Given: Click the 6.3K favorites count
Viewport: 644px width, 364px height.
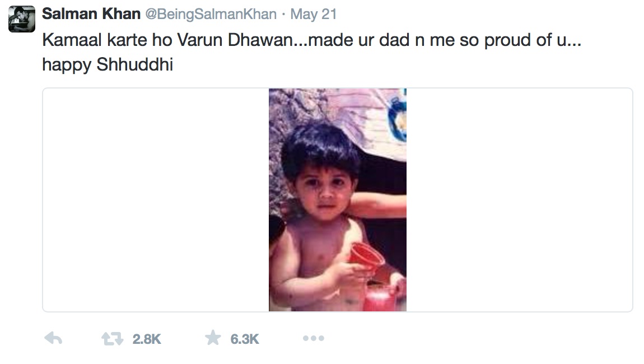Looking at the screenshot, I should point(245,339).
